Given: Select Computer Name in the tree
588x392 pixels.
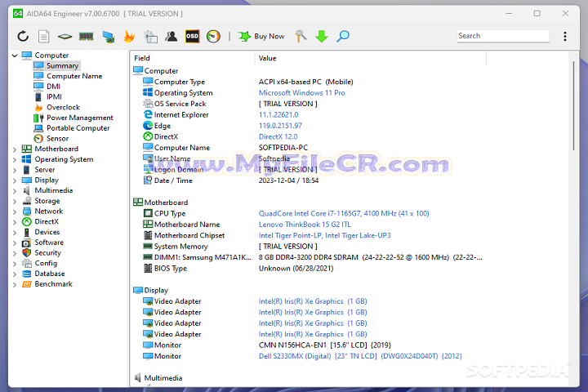Looking at the screenshot, I should coord(74,76).
